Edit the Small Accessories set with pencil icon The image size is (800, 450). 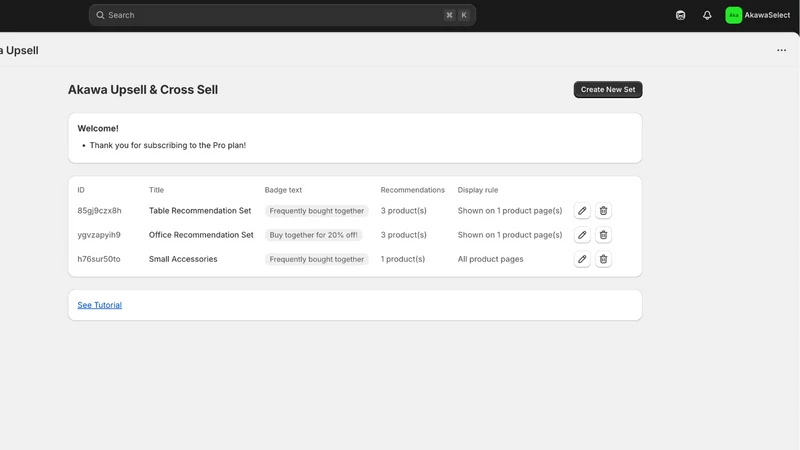pos(582,259)
